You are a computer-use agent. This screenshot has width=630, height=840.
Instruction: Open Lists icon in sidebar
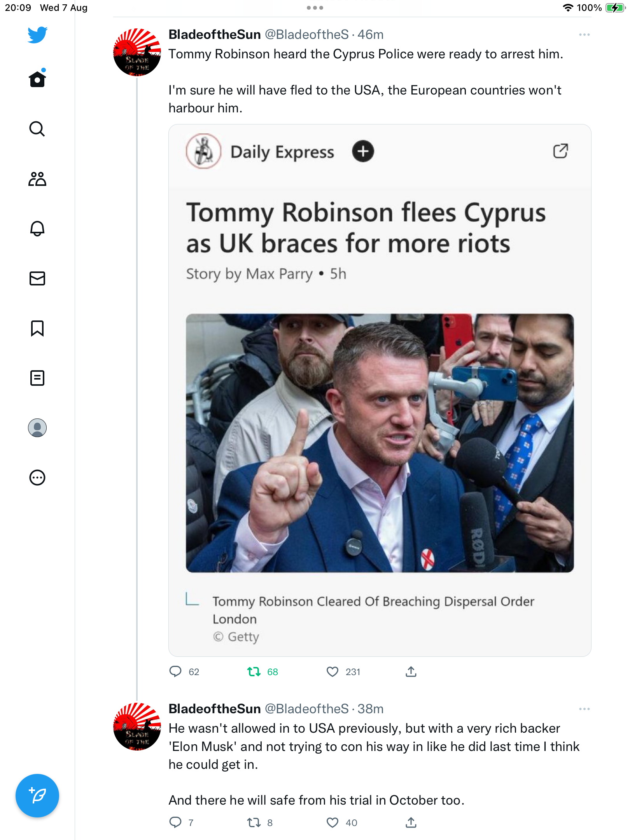click(x=37, y=378)
